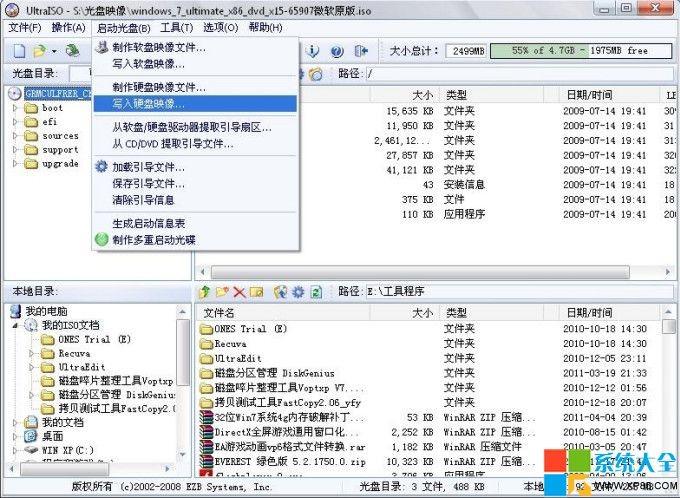Click the green Save toolbar icon
Image resolution: width=680 pixels, height=498 pixels.
(72, 51)
